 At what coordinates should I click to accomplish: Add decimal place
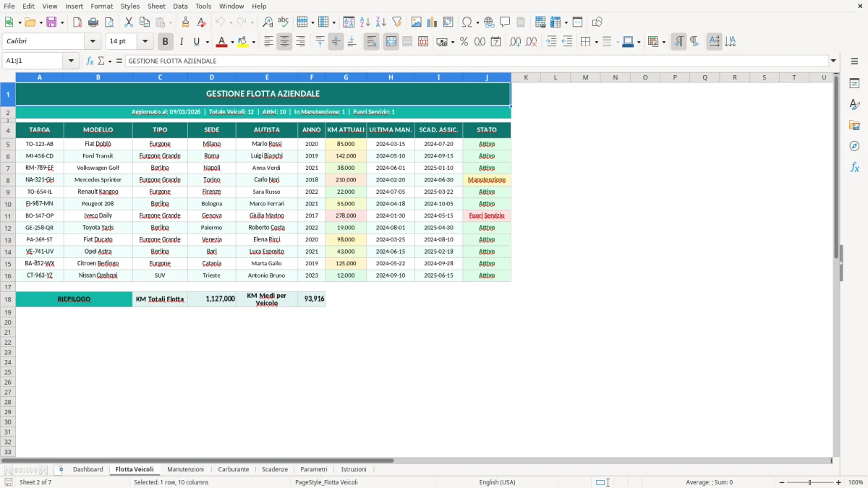pos(515,42)
